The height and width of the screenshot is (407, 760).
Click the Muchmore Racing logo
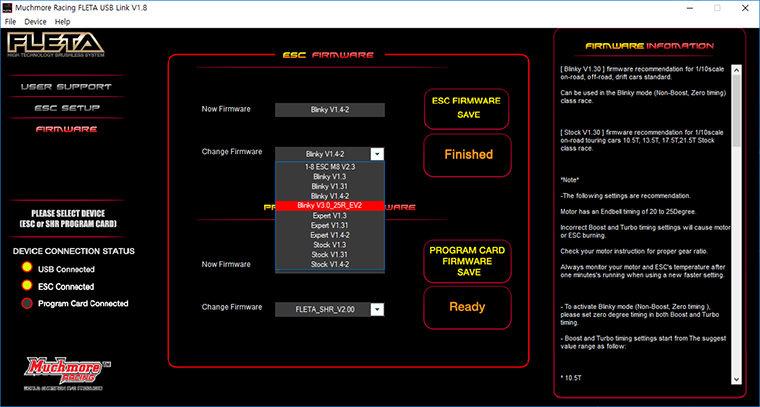click(67, 373)
